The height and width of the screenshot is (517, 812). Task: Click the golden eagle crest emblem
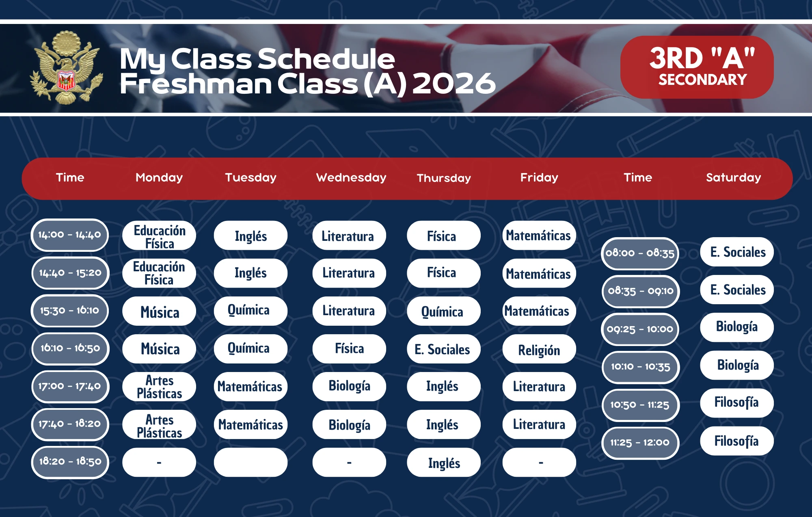coord(66,68)
